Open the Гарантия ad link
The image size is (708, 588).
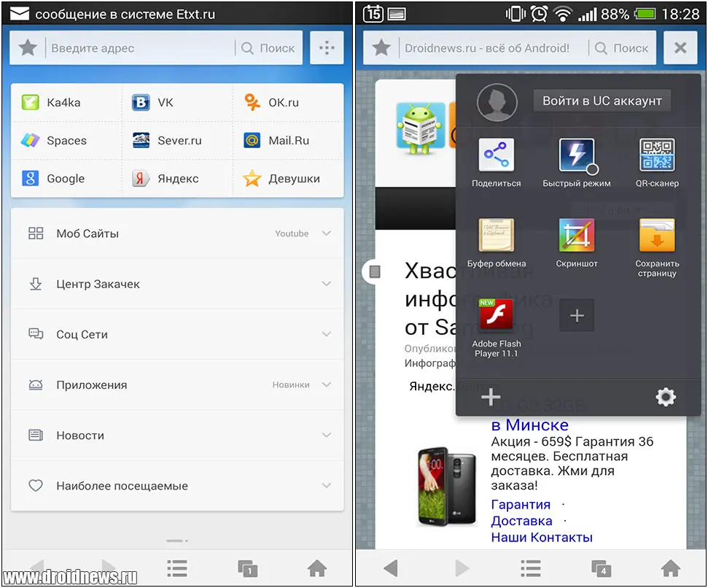pos(521,504)
